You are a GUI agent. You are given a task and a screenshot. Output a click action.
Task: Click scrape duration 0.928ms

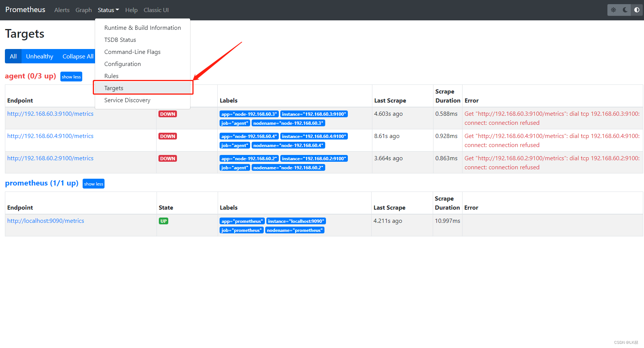[x=446, y=136]
